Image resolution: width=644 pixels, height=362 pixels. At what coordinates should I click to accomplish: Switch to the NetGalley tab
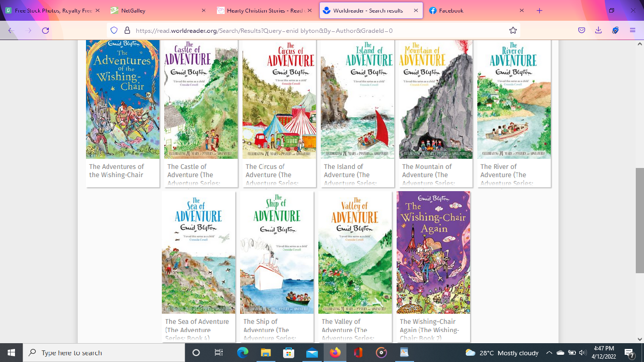pyautogui.click(x=158, y=11)
